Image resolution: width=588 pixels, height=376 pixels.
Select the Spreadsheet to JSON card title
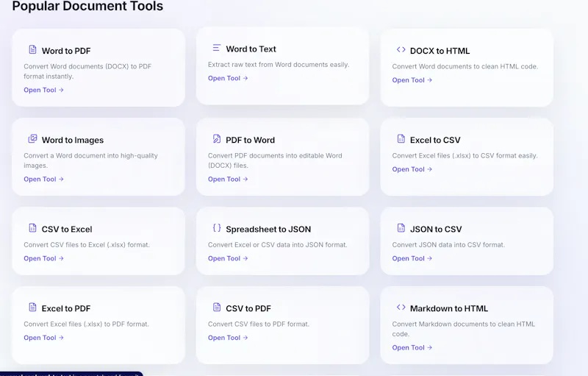[268, 230]
